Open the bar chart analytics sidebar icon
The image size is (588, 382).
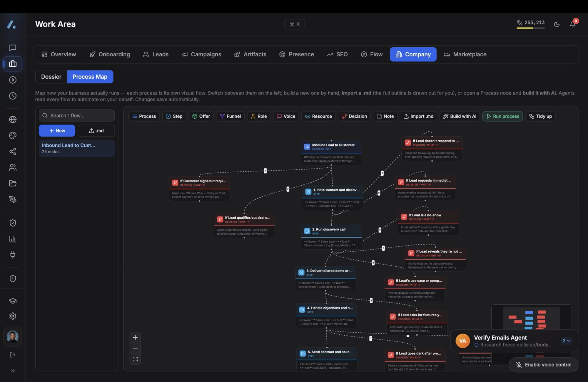pyautogui.click(x=13, y=239)
